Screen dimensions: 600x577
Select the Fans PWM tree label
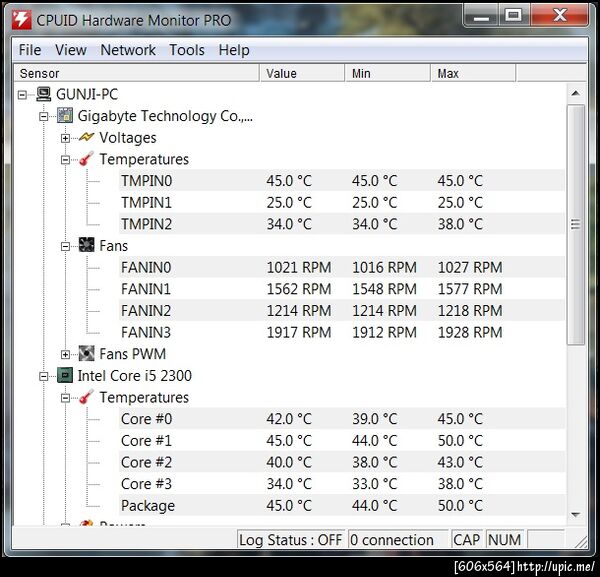pyautogui.click(x=132, y=354)
